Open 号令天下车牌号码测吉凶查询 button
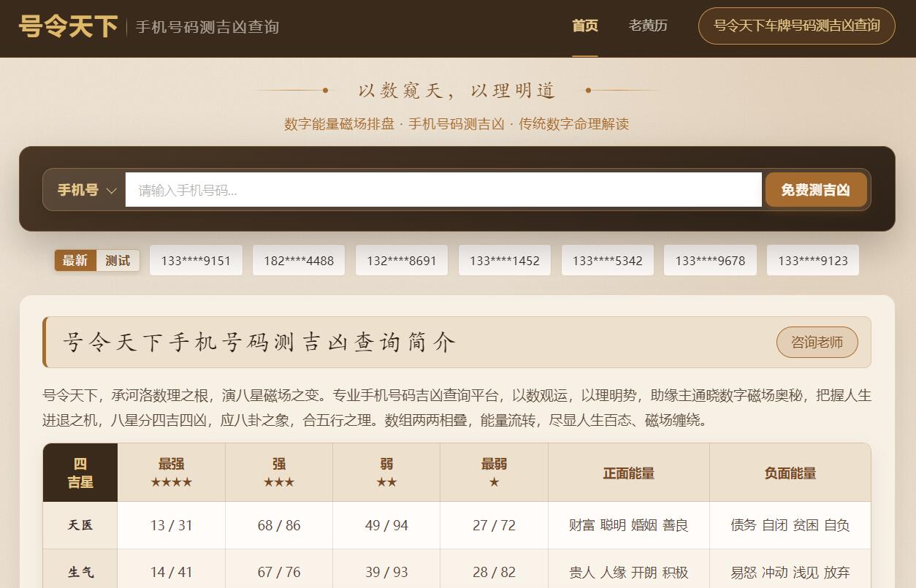The image size is (916, 588). coord(796,26)
